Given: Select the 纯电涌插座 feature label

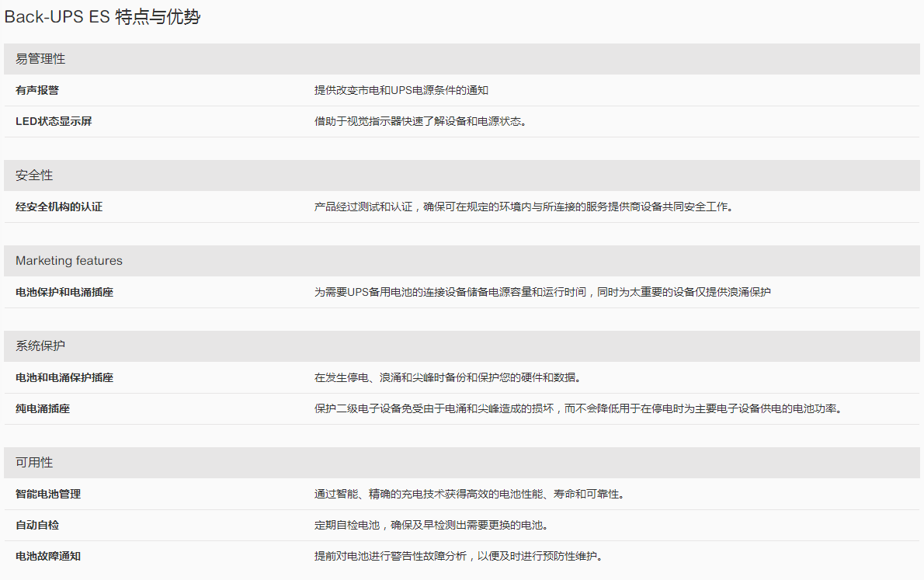Looking at the screenshot, I should pos(43,408).
